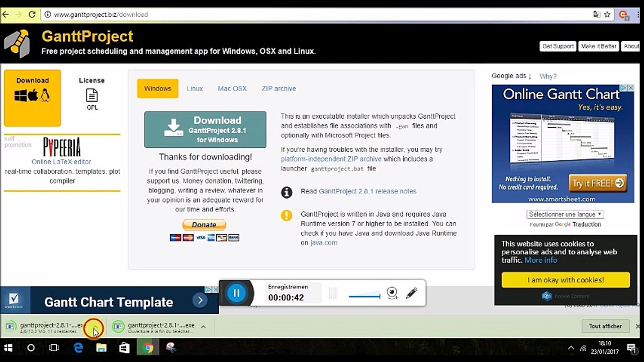
Task: Open the platform-independent ZIP archive link
Action: coord(331,159)
